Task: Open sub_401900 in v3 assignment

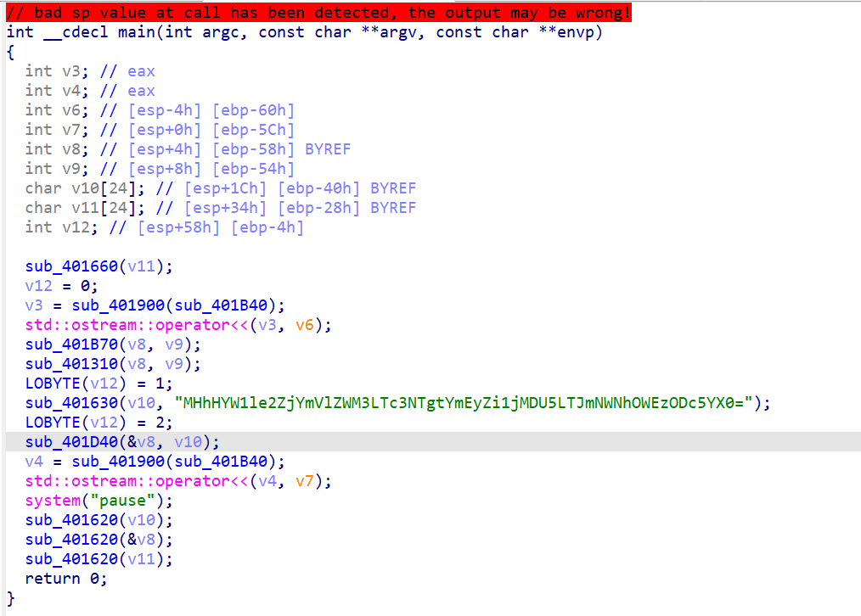Action: pos(118,305)
